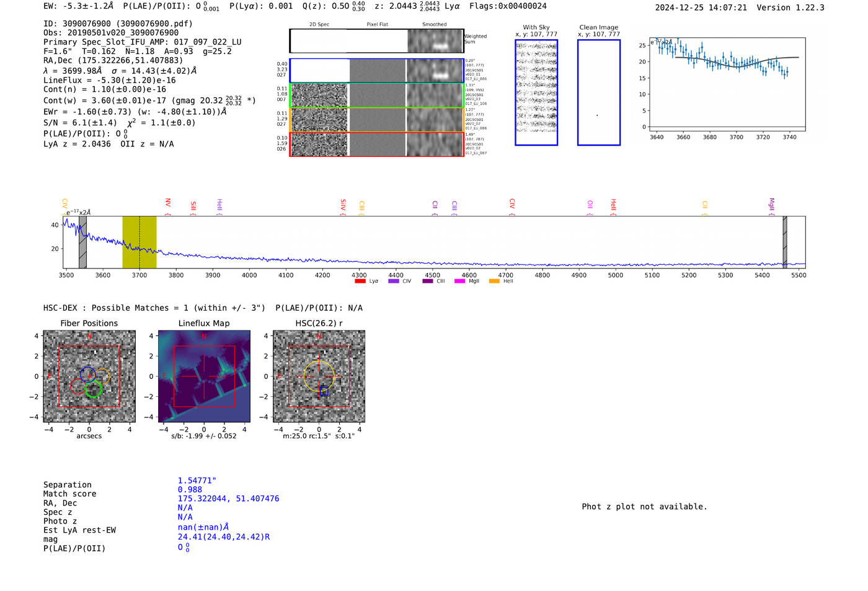Open the Gaussian line-fit plot at top right
The height and width of the screenshot is (591, 868).
[727, 84]
